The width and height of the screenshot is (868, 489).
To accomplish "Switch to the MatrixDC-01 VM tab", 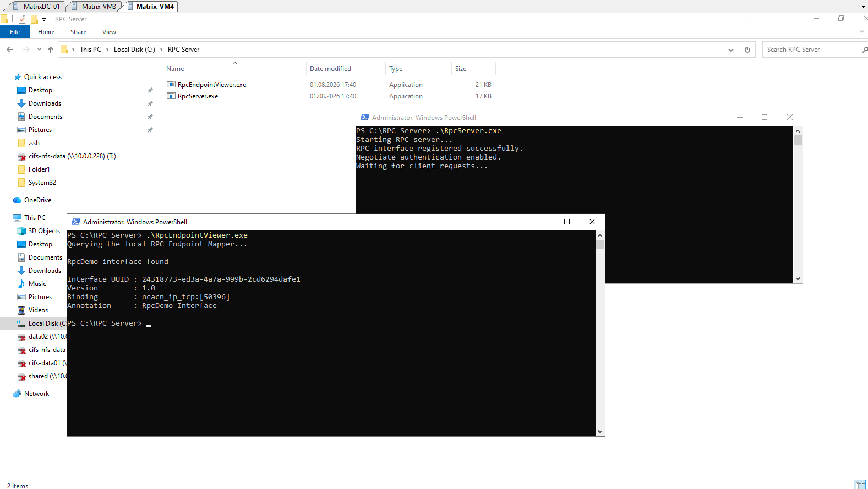I will point(36,6).
